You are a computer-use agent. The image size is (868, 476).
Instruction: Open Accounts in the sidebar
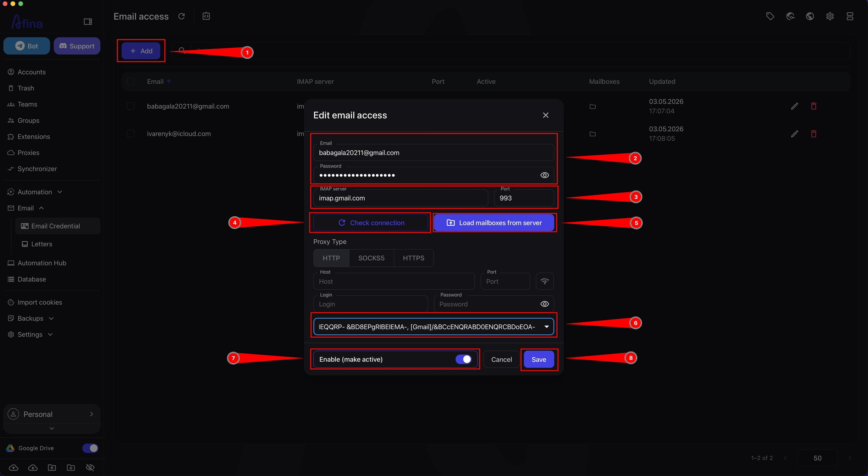31,72
